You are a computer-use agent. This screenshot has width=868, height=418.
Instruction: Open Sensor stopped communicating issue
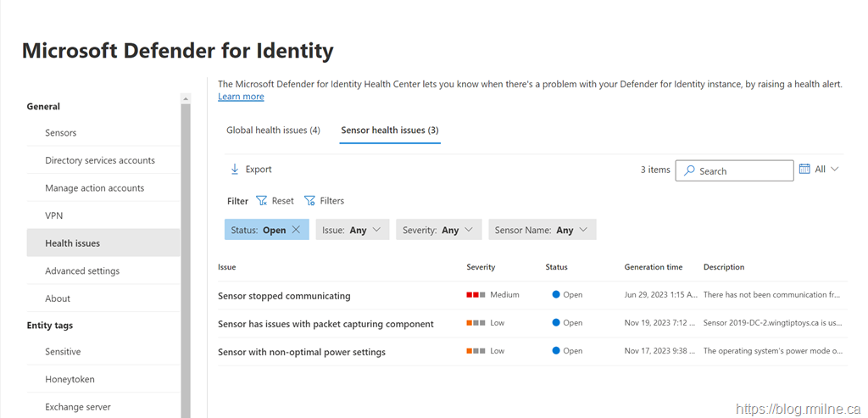click(x=284, y=296)
